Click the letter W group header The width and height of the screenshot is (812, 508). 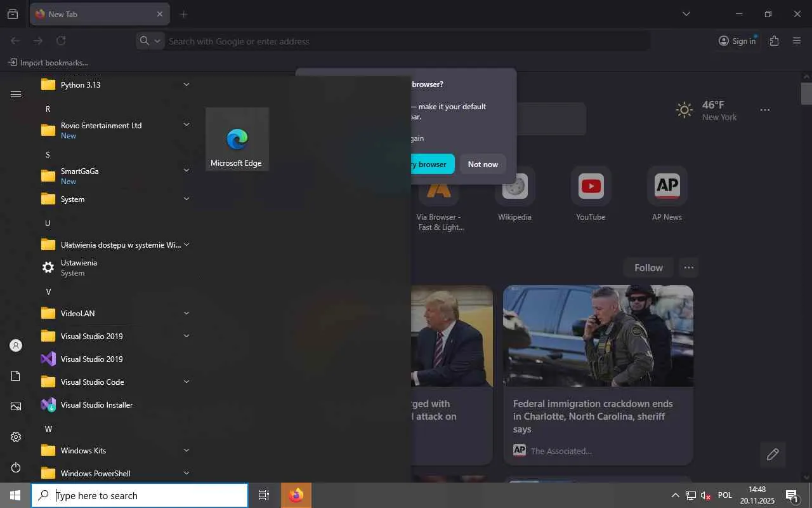pyautogui.click(x=48, y=429)
